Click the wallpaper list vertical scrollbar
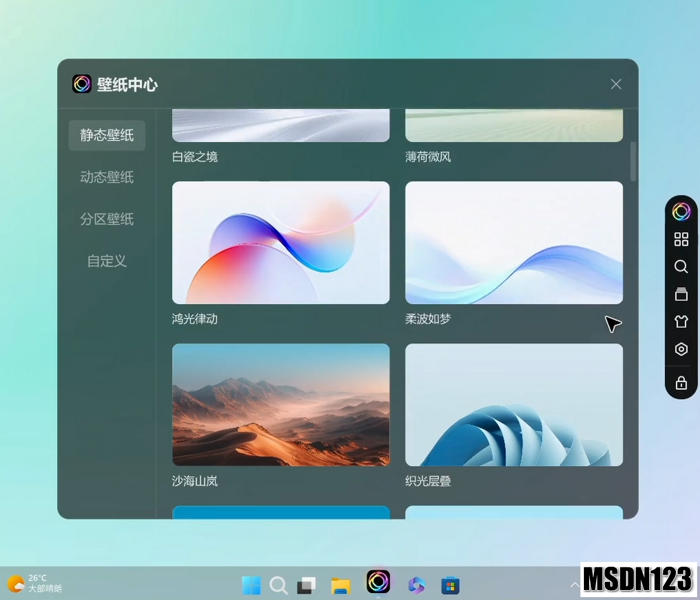The image size is (700, 600). [633, 161]
